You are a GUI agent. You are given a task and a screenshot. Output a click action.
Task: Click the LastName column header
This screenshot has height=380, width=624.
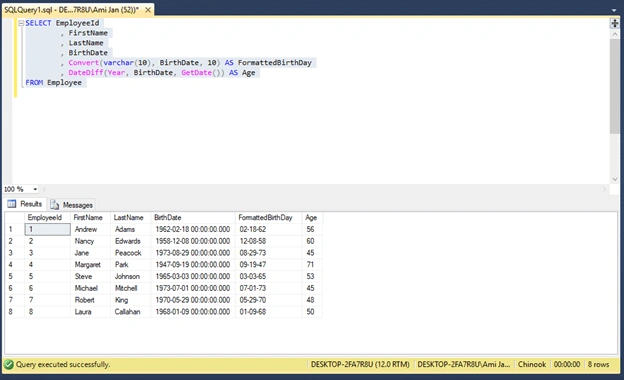(x=131, y=218)
